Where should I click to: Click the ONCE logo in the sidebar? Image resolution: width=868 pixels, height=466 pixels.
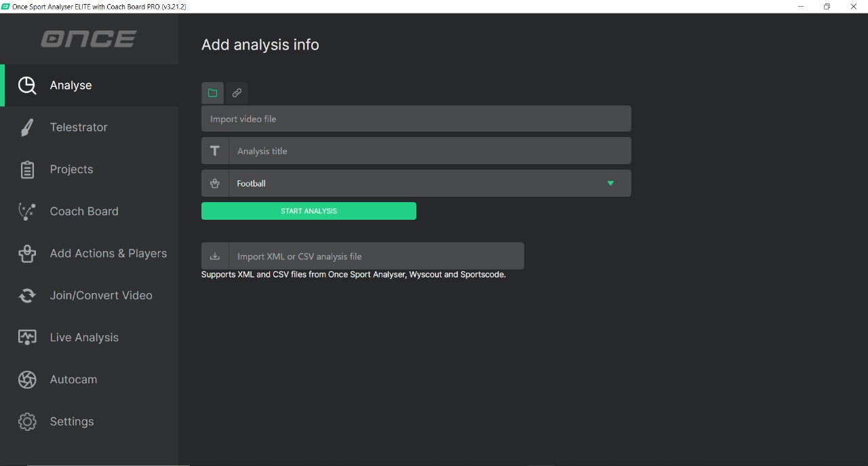pos(89,39)
